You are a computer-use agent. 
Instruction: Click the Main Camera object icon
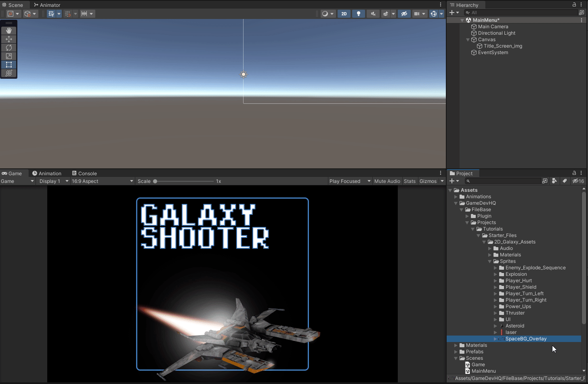click(x=474, y=27)
